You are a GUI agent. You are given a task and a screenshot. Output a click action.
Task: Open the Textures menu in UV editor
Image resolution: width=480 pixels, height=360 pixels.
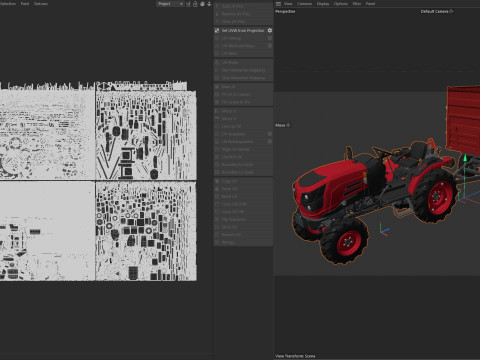[x=41, y=4]
